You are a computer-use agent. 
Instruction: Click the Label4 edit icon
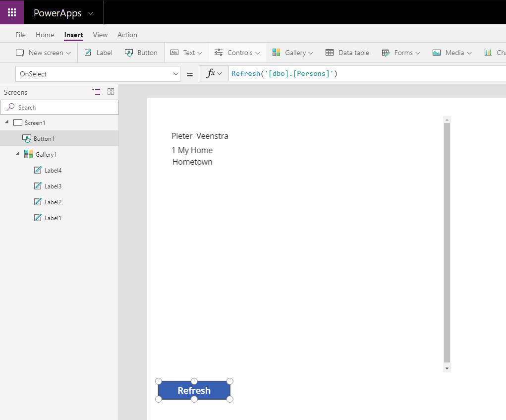tap(38, 170)
